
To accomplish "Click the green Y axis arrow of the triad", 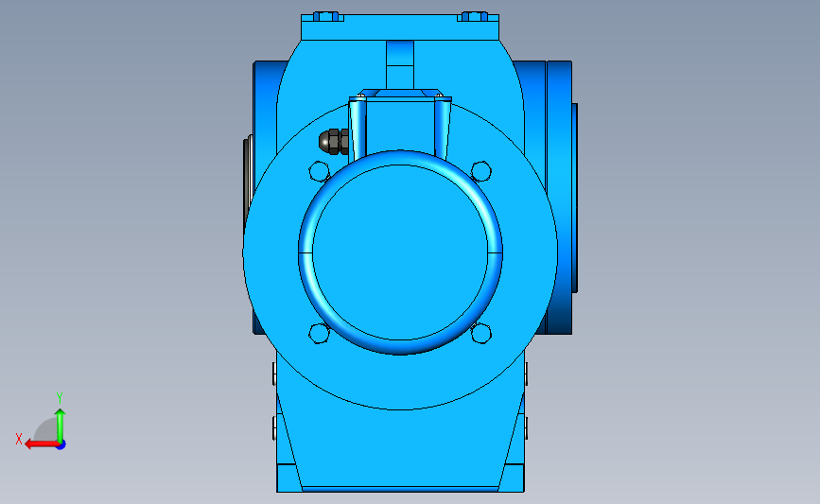I will tap(61, 426).
